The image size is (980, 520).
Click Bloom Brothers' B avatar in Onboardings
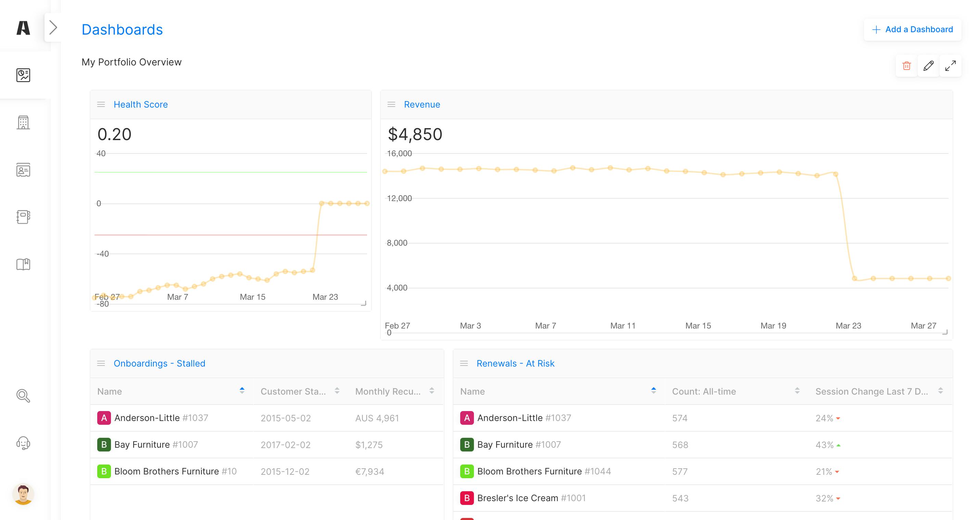tap(104, 471)
